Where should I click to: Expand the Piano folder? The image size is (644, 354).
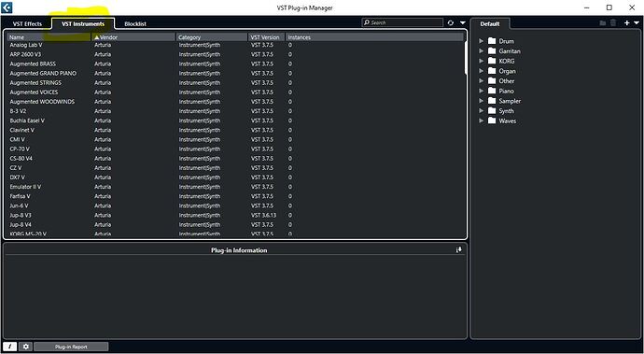tap(481, 91)
